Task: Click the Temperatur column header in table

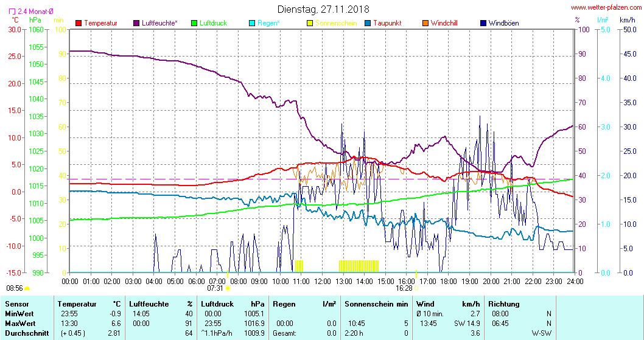Action: (x=77, y=304)
